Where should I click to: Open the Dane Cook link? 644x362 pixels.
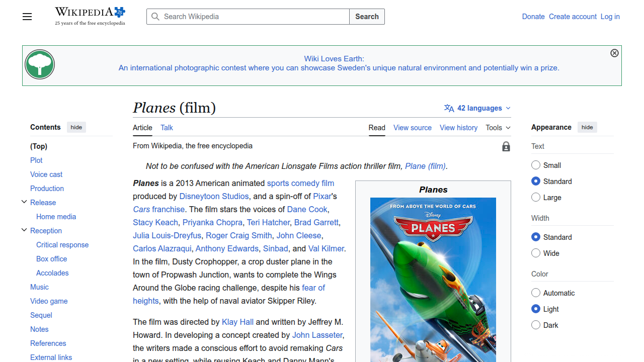[x=307, y=209]
